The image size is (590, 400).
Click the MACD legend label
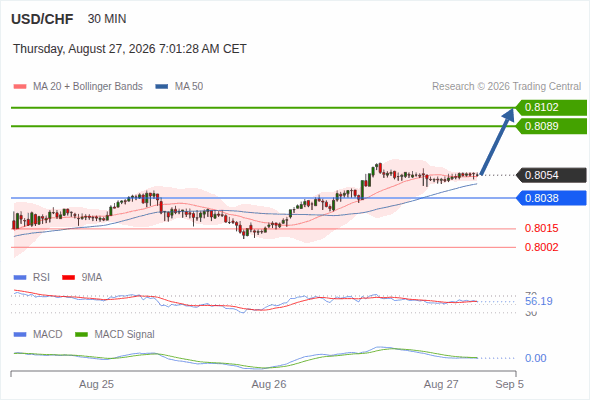click(x=48, y=335)
